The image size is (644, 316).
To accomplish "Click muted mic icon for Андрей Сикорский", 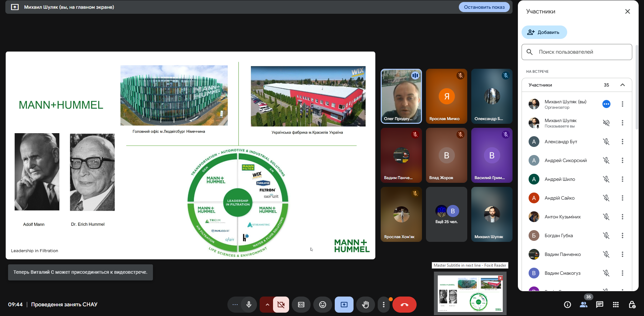I will tap(606, 160).
